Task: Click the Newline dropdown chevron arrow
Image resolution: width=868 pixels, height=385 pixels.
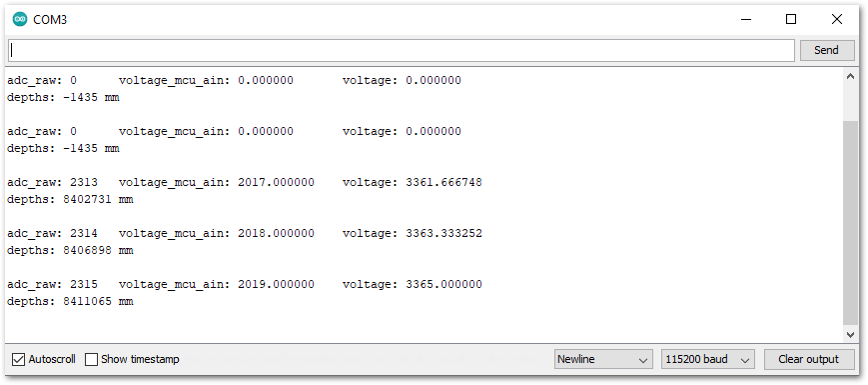Action: click(x=643, y=360)
